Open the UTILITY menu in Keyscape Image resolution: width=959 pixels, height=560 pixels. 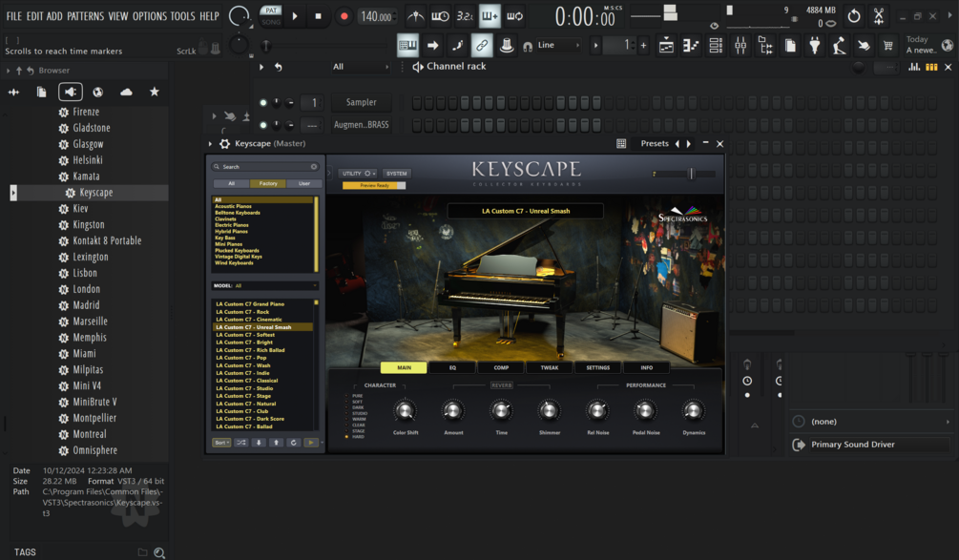(359, 174)
